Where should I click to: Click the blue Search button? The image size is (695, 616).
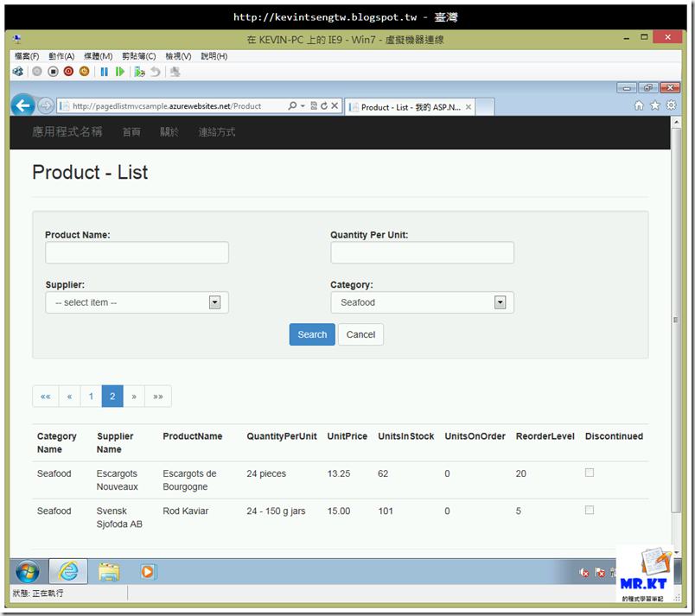[x=312, y=334]
